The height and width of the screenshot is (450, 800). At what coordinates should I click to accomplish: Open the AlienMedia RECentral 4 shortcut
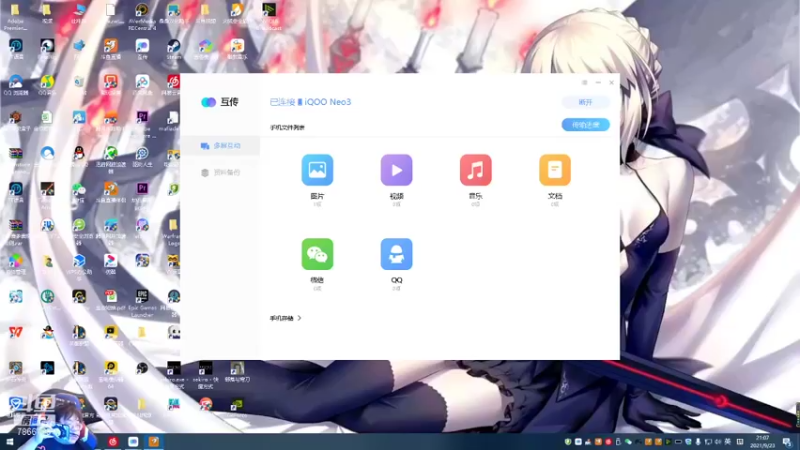(142, 15)
